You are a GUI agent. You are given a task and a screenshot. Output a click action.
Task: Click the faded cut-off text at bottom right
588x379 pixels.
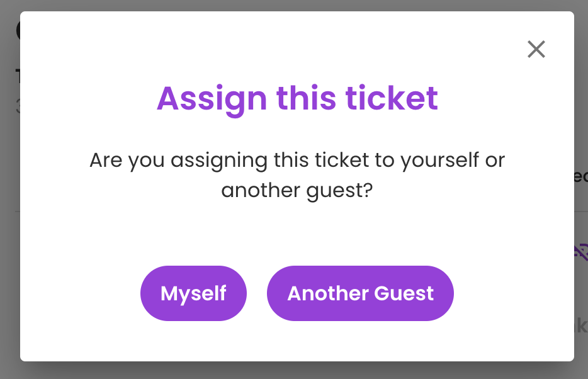pos(581,325)
